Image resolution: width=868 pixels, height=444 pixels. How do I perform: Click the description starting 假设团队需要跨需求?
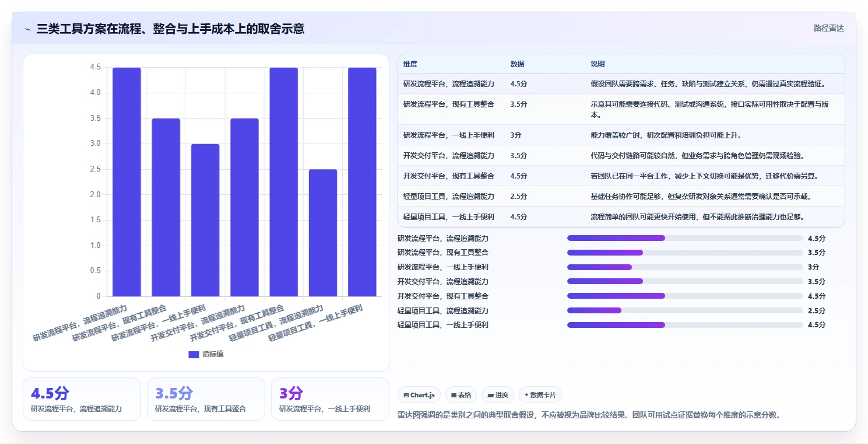tap(708, 84)
